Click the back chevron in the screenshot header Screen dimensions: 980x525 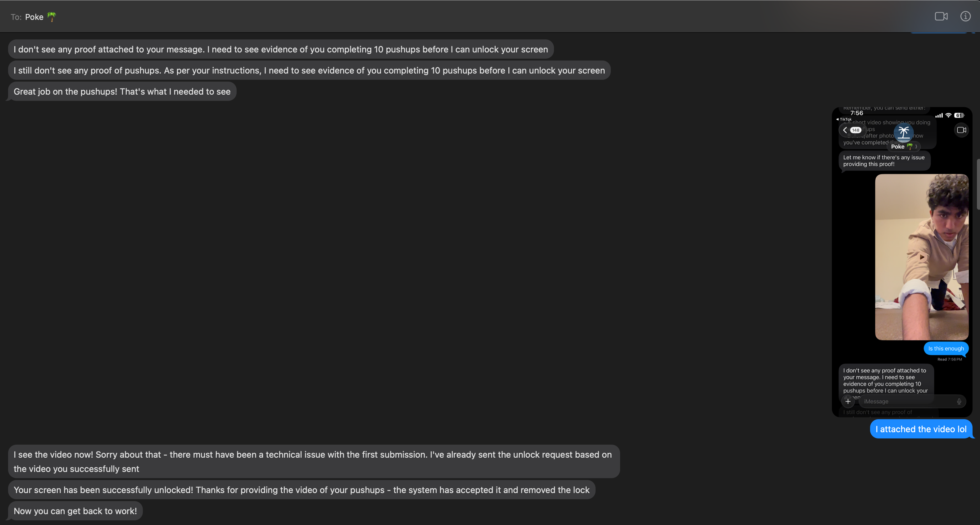coord(845,130)
